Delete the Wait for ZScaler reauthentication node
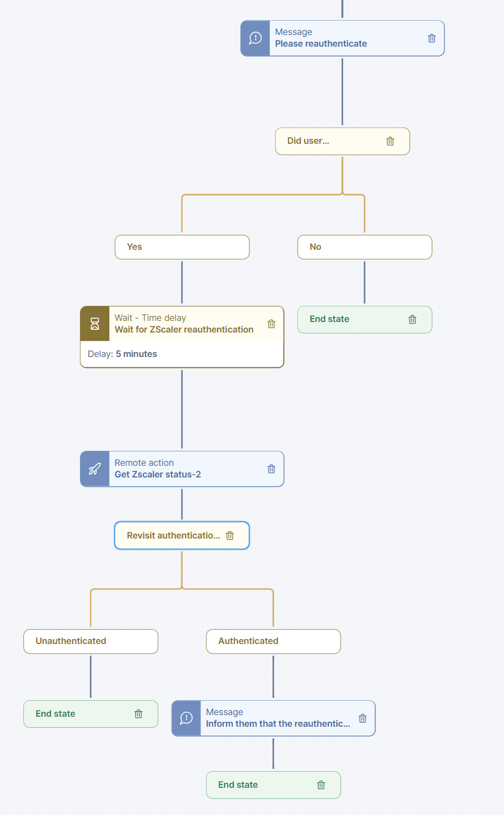This screenshot has height=815, width=504. (x=271, y=324)
